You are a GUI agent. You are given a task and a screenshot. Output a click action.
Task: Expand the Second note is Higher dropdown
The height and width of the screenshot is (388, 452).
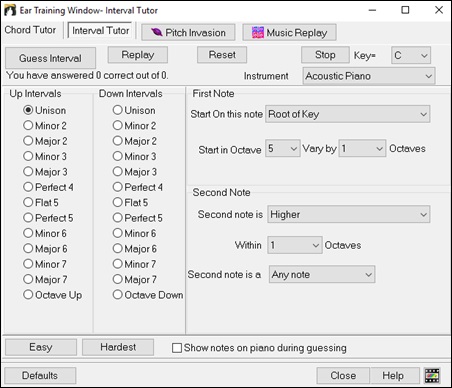pos(349,214)
